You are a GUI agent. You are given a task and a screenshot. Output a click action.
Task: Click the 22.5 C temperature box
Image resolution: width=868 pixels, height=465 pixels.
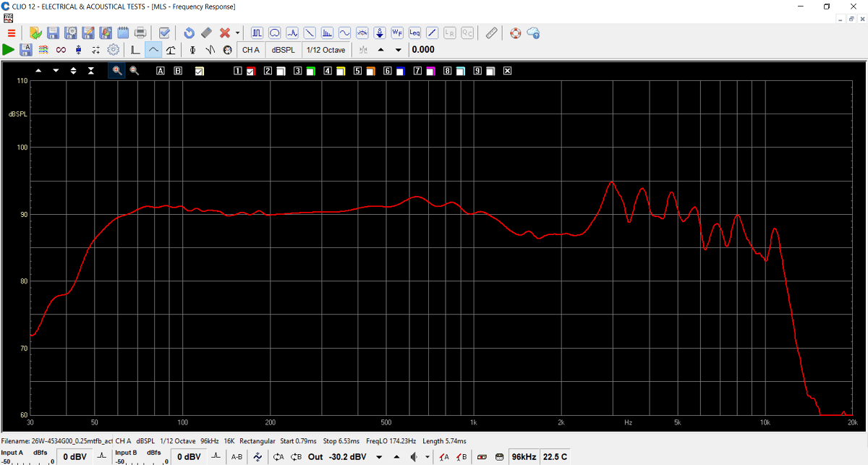556,457
